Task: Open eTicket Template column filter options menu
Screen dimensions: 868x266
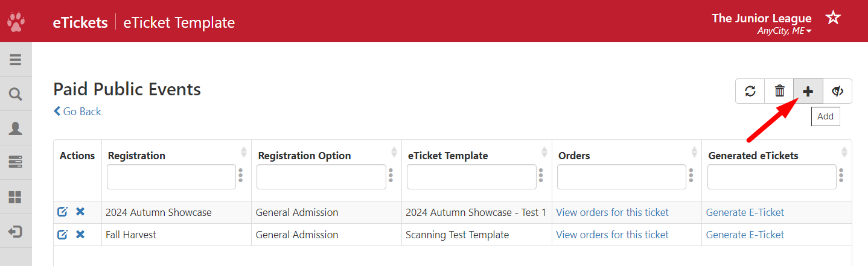Action: [x=540, y=176]
